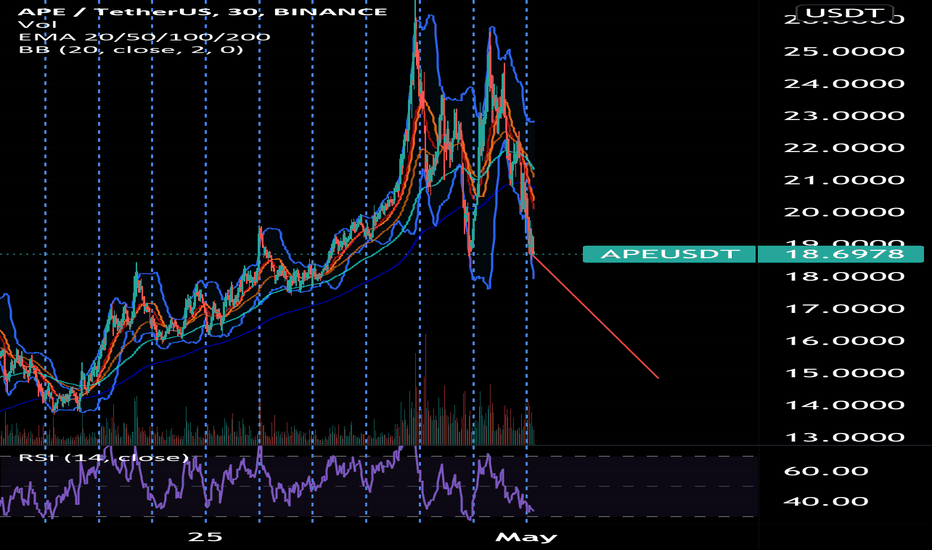
Task: Click the May label on time axis
Action: [526, 538]
